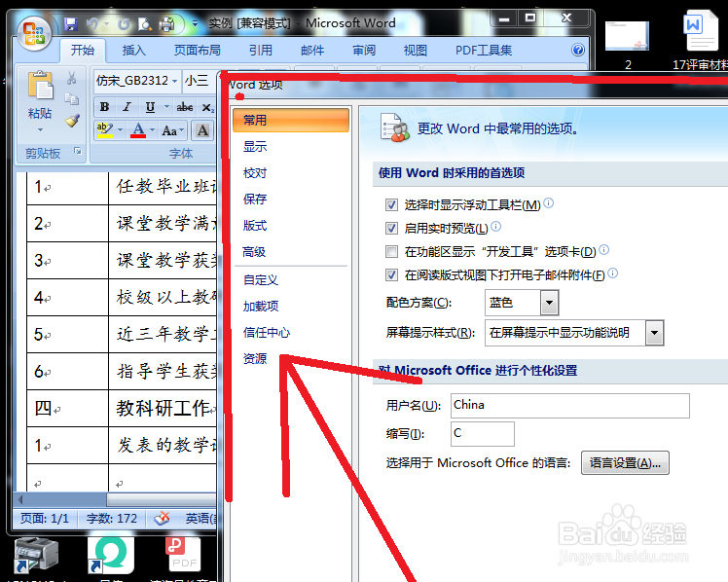Open the PDF app desktop shortcut
The width and height of the screenshot is (728, 582).
(x=183, y=554)
